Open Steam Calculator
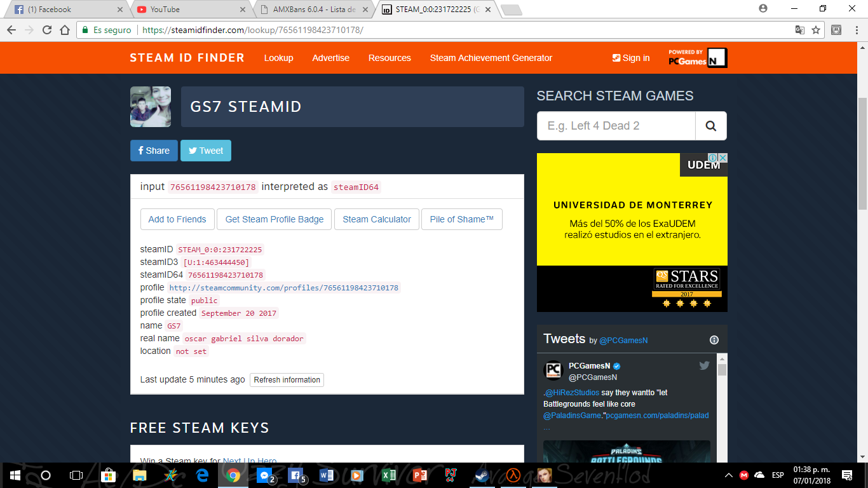Viewport: 868px width, 488px height. click(377, 219)
